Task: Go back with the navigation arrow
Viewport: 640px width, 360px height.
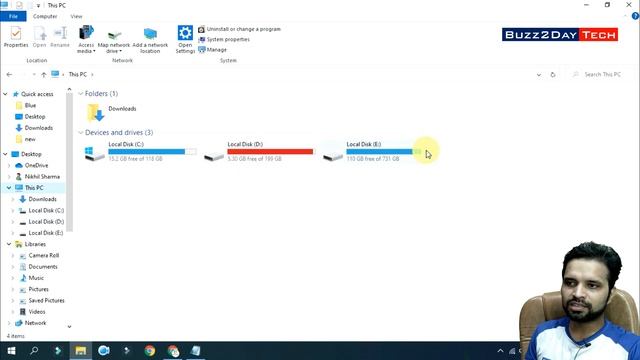Action: 9,75
